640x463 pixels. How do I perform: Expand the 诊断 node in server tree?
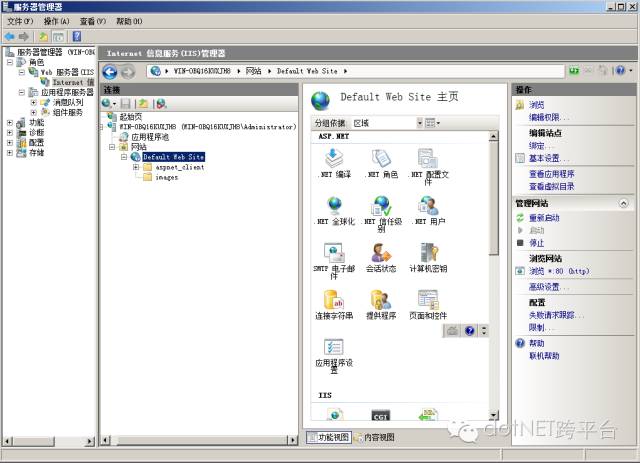pyautogui.click(x=10, y=133)
